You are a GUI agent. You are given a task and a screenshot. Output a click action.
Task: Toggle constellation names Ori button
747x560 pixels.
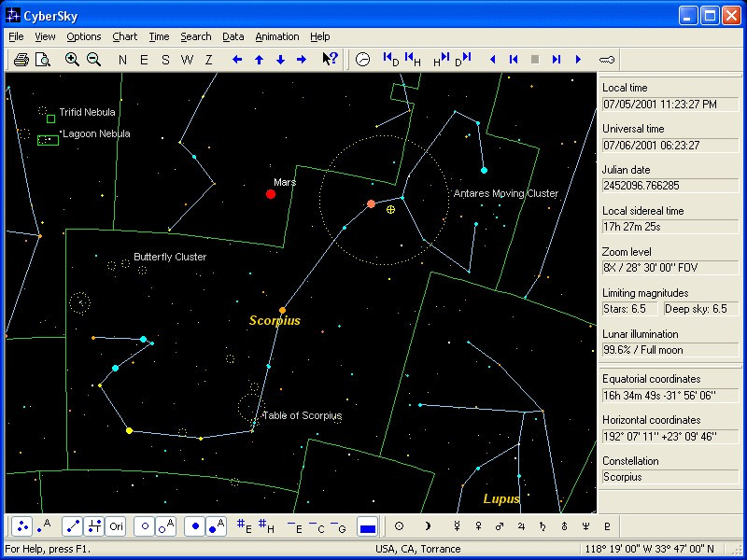click(116, 526)
